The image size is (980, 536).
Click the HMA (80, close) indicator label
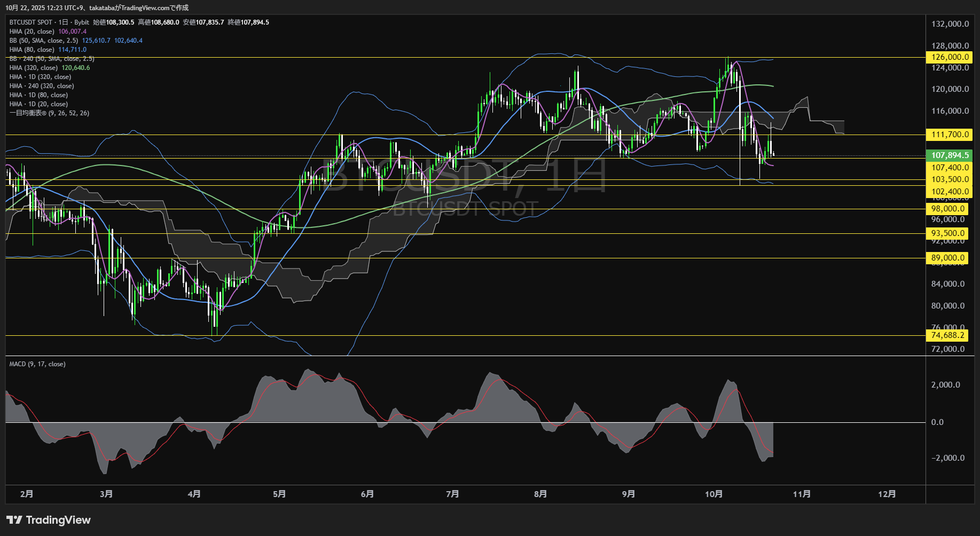tap(32, 50)
